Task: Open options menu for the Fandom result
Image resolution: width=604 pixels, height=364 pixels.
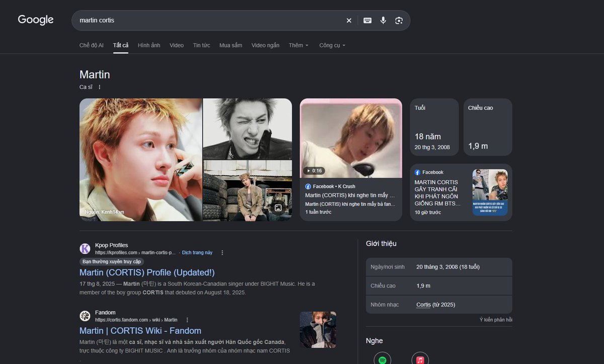Action: click(187, 320)
